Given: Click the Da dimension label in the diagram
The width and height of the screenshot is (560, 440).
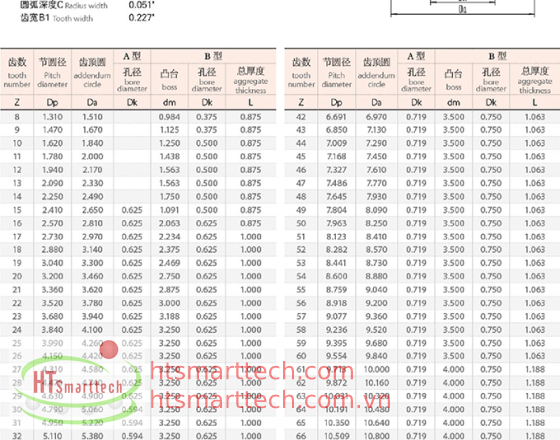Looking at the screenshot, I should point(462,9).
